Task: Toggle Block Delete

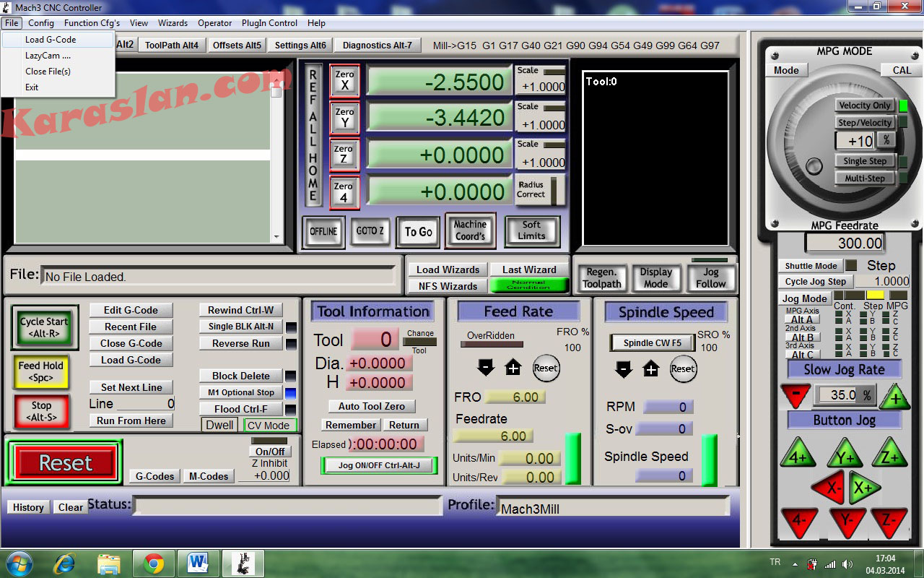Action: click(x=241, y=376)
